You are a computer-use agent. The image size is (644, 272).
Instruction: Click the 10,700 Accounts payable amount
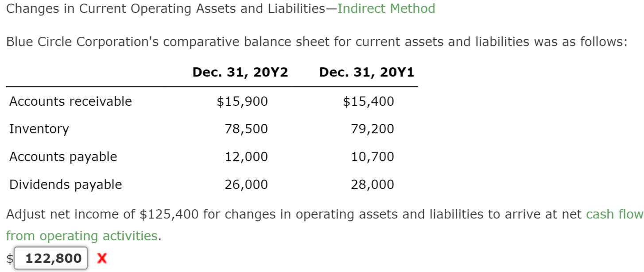372,157
